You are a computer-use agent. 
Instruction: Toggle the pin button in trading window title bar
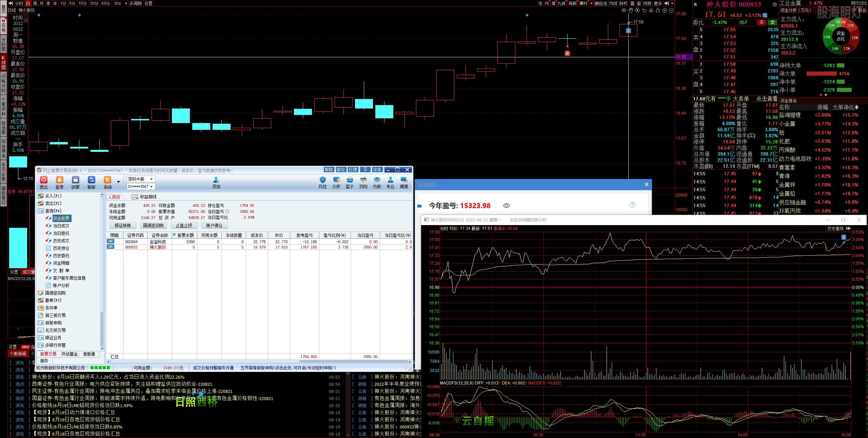(x=365, y=170)
